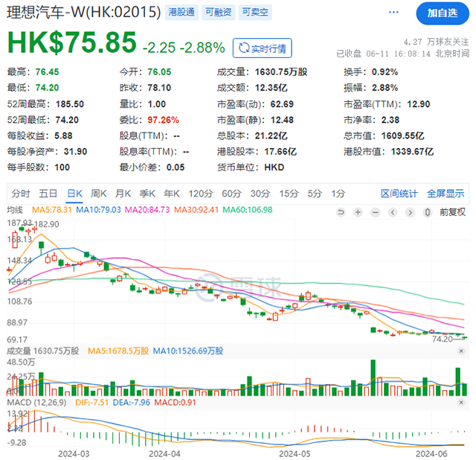Screen dimensions: 476x460
Task: Click the 52周最高 185.50 value
Action: coord(69,104)
